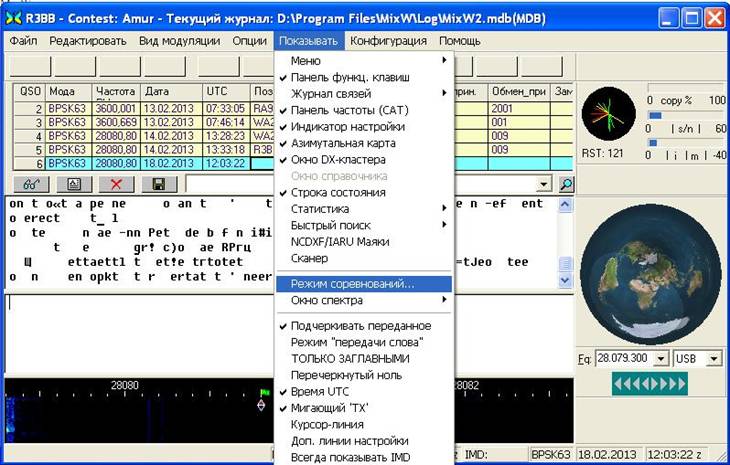Click the globe azimuthal map
This screenshot has height=465, width=730.
pyautogui.click(x=650, y=270)
